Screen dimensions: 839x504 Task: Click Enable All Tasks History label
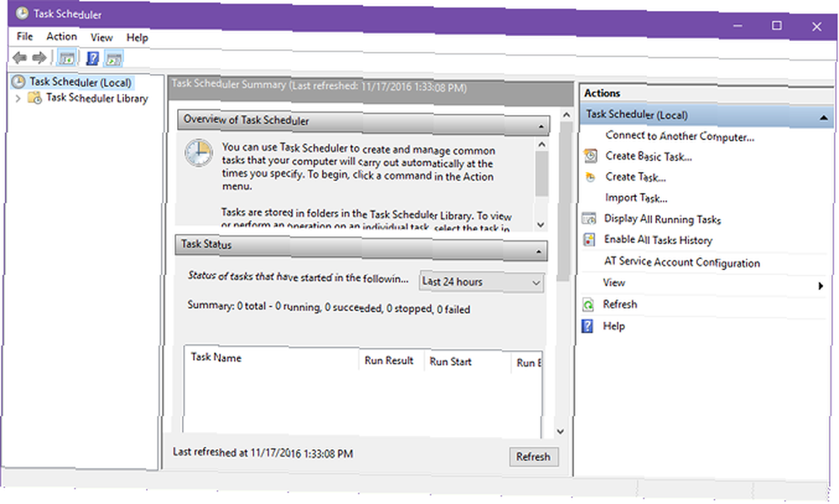click(x=658, y=240)
